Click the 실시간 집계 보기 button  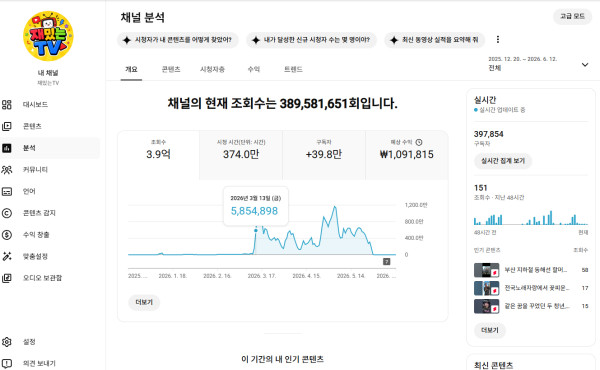point(503,161)
